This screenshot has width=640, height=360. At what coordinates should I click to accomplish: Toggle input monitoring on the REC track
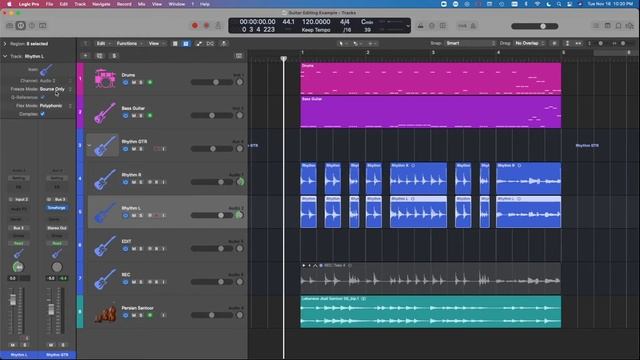tap(164, 282)
